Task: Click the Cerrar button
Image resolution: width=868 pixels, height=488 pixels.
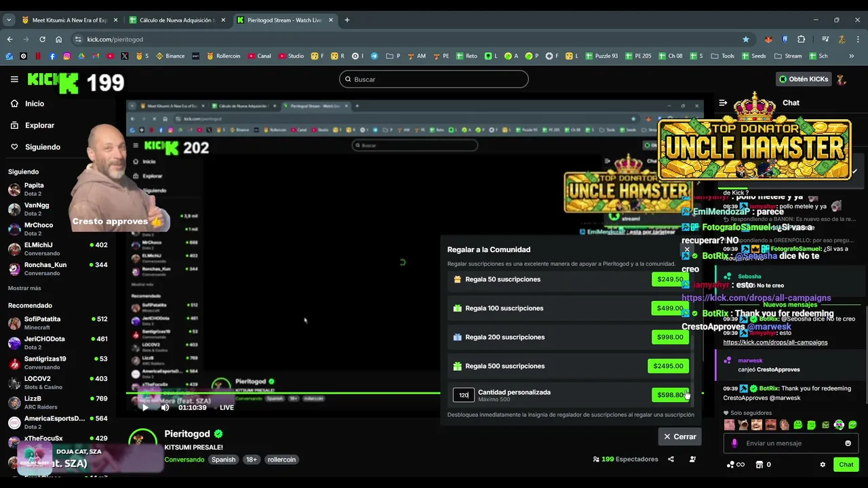Action: click(679, 436)
